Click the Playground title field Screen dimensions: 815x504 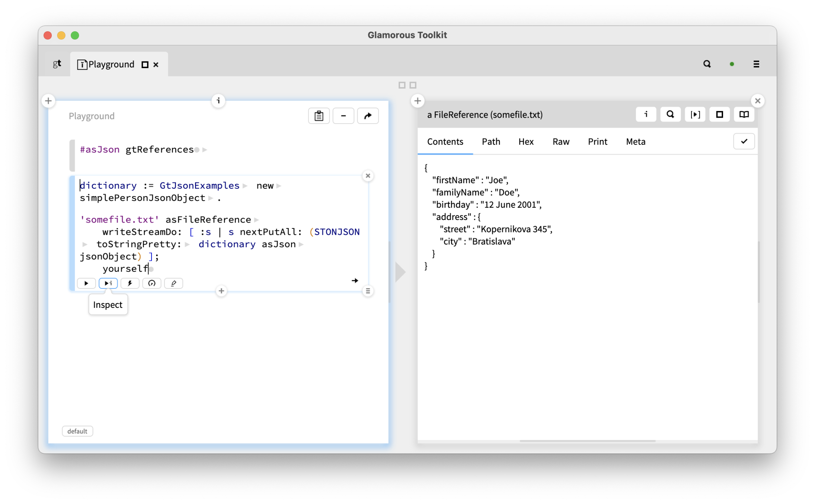coord(92,116)
